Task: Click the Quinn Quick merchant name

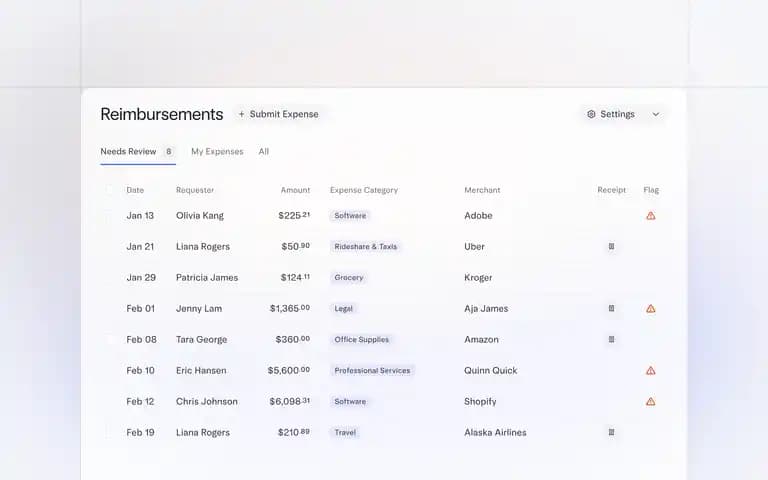Action: coord(491,370)
